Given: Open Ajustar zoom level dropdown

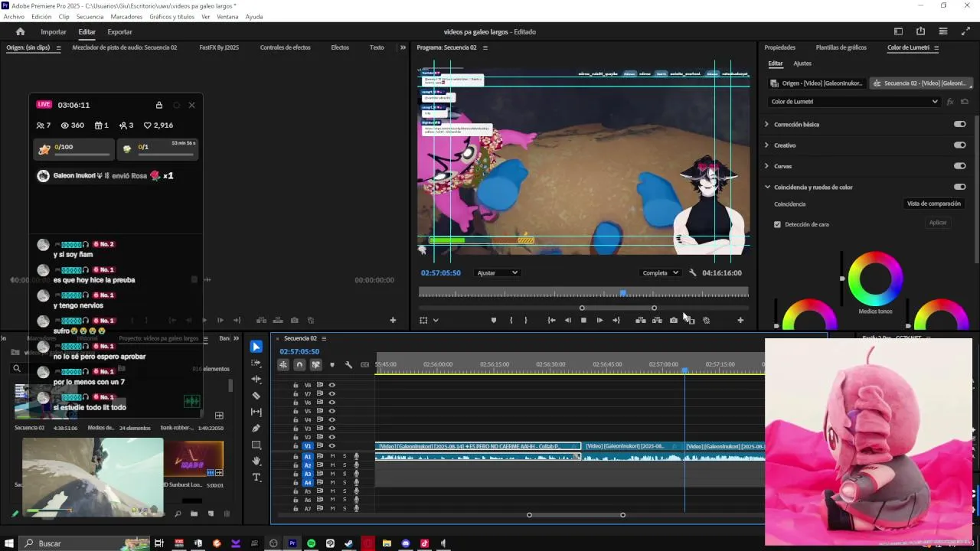Looking at the screenshot, I should point(497,272).
